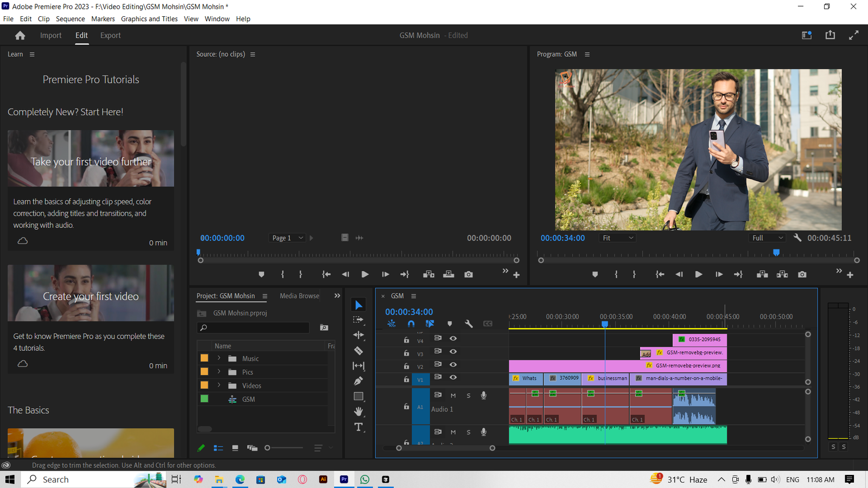The height and width of the screenshot is (488, 868).
Task: Select the Rectangle tool
Action: [359, 396]
